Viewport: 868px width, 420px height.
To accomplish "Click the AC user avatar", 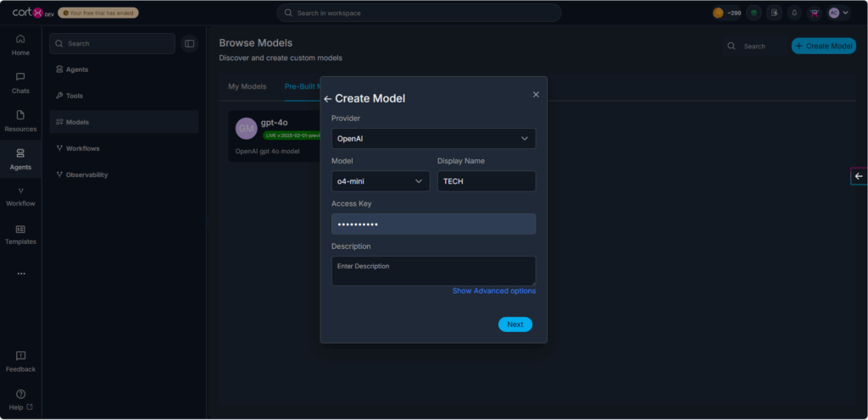I will [834, 13].
